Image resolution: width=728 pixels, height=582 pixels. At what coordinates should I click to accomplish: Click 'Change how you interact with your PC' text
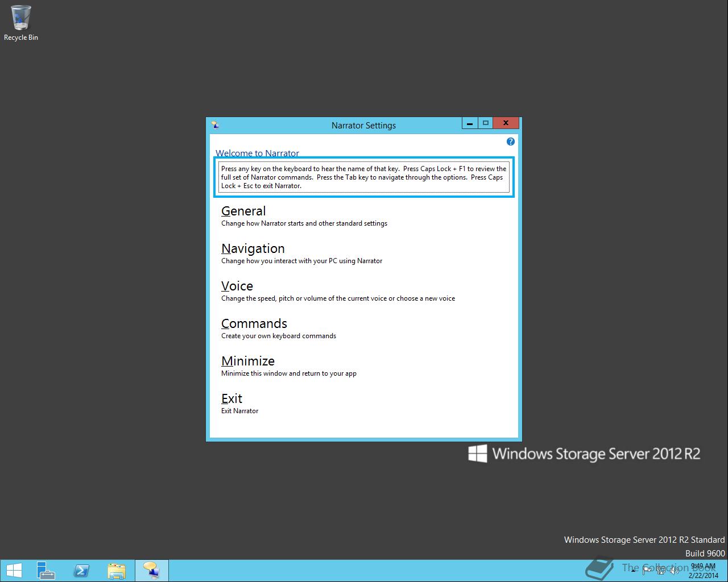pyautogui.click(x=301, y=261)
